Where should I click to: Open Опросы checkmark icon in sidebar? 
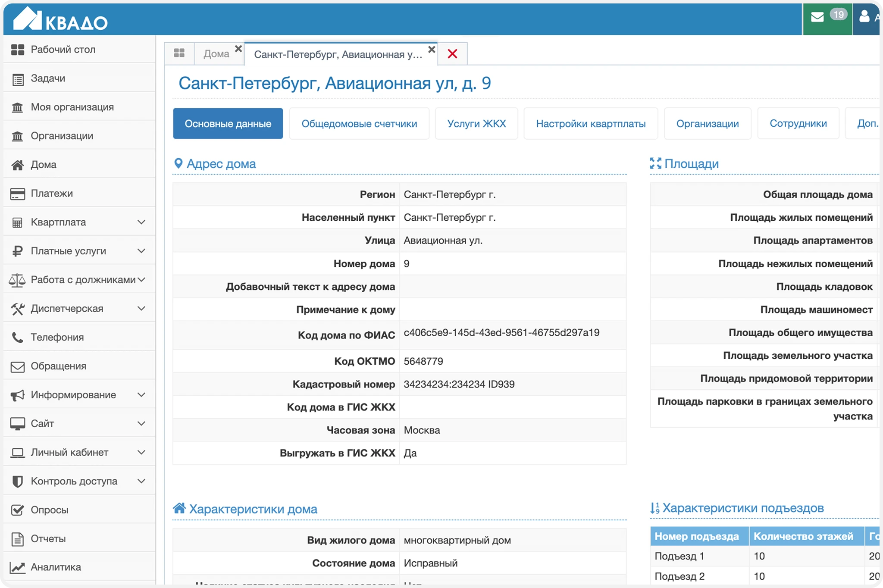tap(18, 510)
